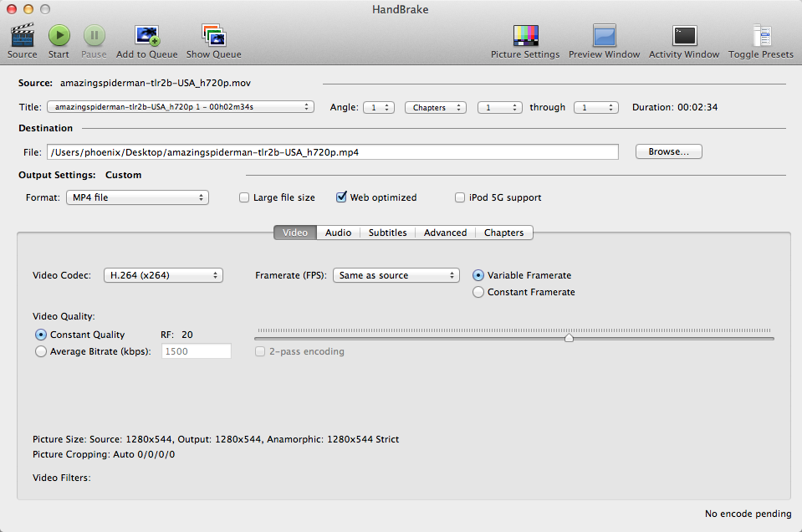Toggle Presets drawer icon
Viewport: 802px width, 532px height.
[x=762, y=36]
